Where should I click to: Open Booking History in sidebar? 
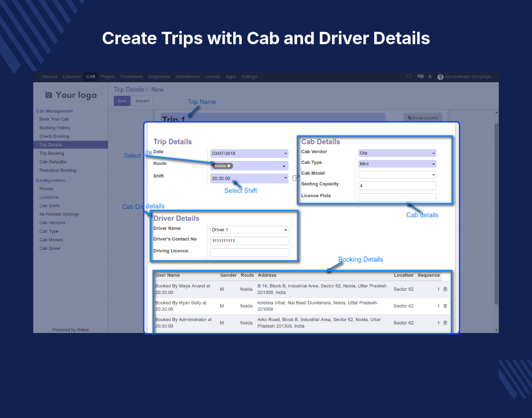pyautogui.click(x=55, y=128)
